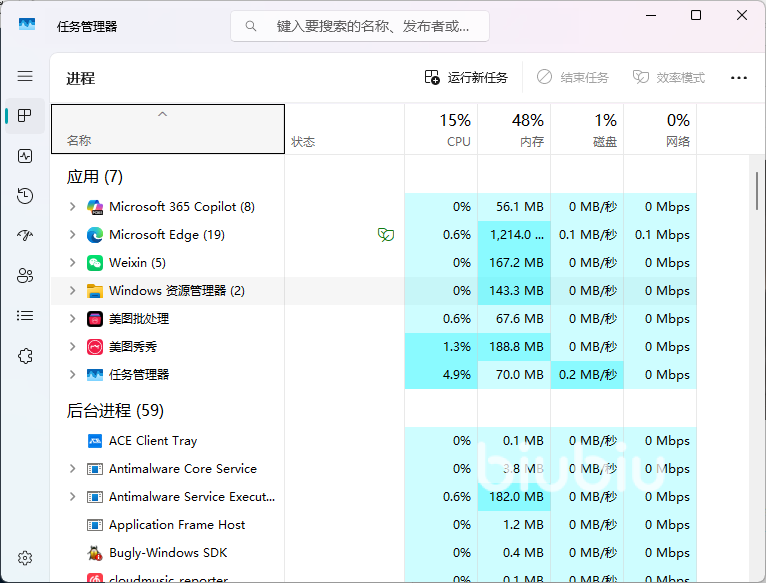Viewport: 766px width, 583px height.
Task: Expand the Microsoft Edge process group
Action: pyautogui.click(x=72, y=235)
